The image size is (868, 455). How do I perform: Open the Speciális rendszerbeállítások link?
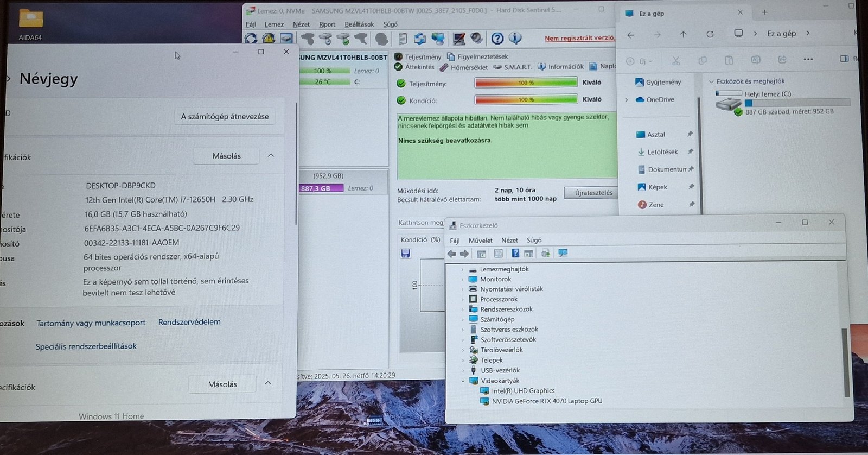pos(86,346)
